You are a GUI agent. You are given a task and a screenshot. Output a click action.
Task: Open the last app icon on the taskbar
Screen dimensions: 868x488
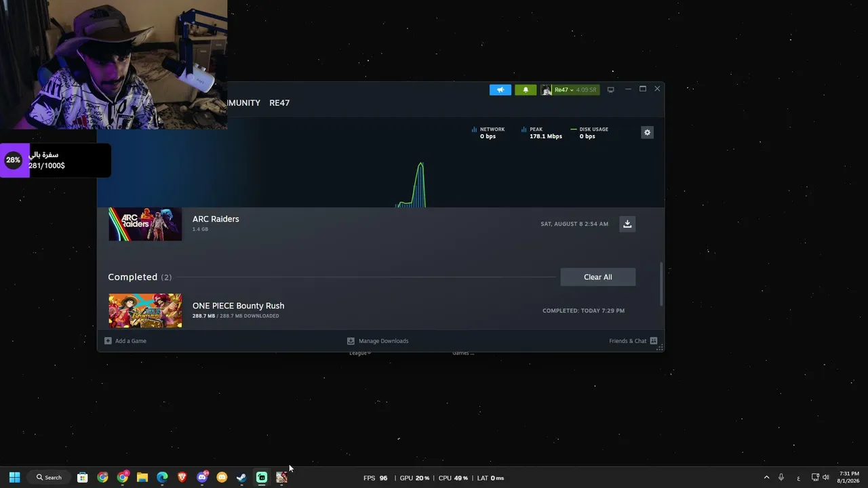pos(281,478)
